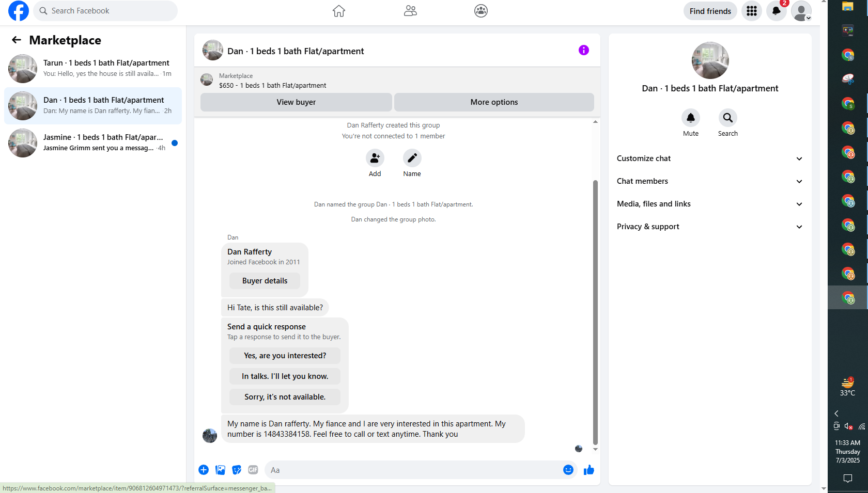
Task: Send a thumbs-up like
Action: [x=589, y=470]
